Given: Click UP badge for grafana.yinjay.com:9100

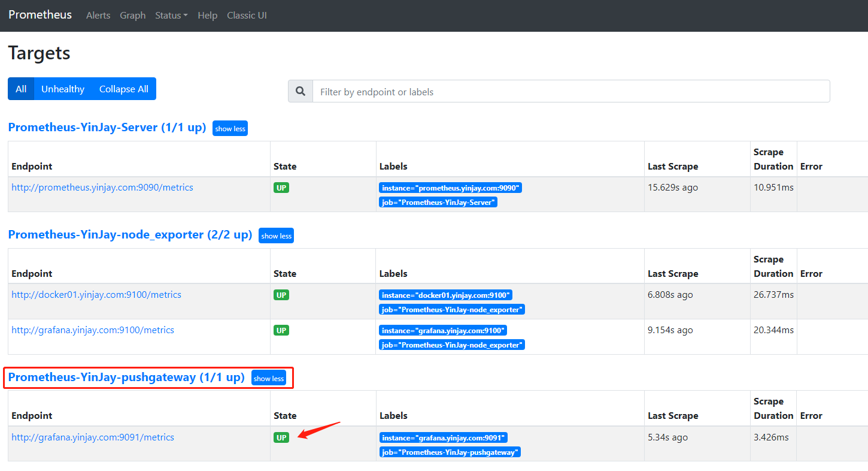Looking at the screenshot, I should tap(281, 330).
